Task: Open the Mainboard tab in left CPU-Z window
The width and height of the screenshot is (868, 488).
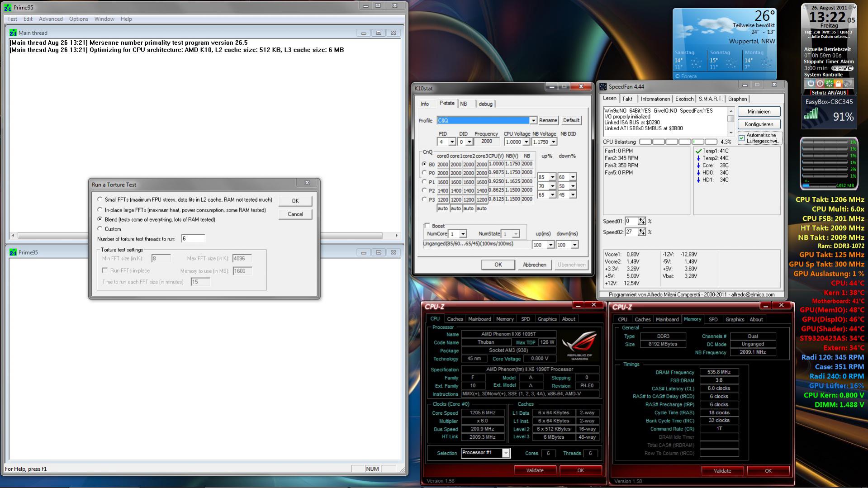Action: point(479,319)
